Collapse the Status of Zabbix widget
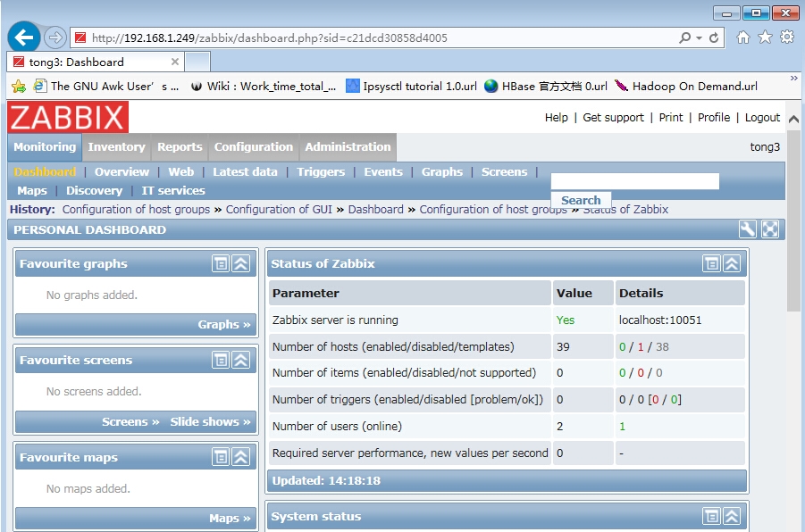Screen dimensions: 805x532 pos(732,263)
